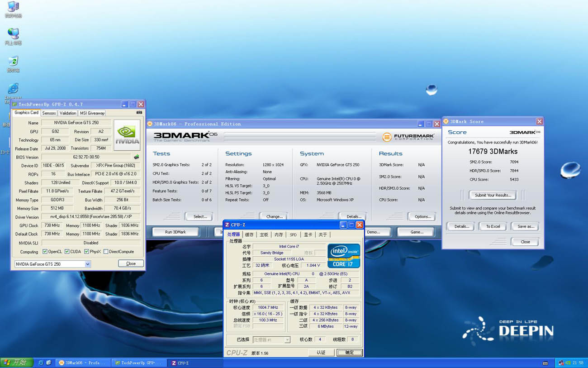Click the Details... button under System

click(x=353, y=216)
